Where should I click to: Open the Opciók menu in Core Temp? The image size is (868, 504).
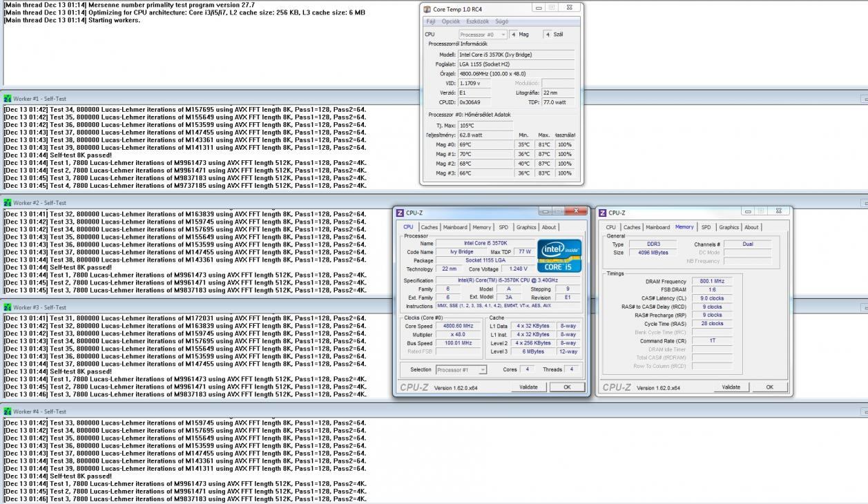pos(451,21)
